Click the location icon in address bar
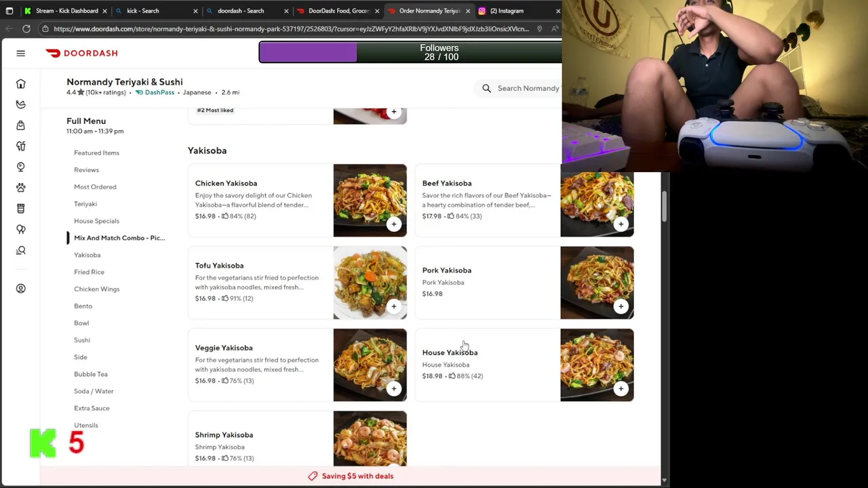This screenshot has width=868, height=488. tap(539, 28)
